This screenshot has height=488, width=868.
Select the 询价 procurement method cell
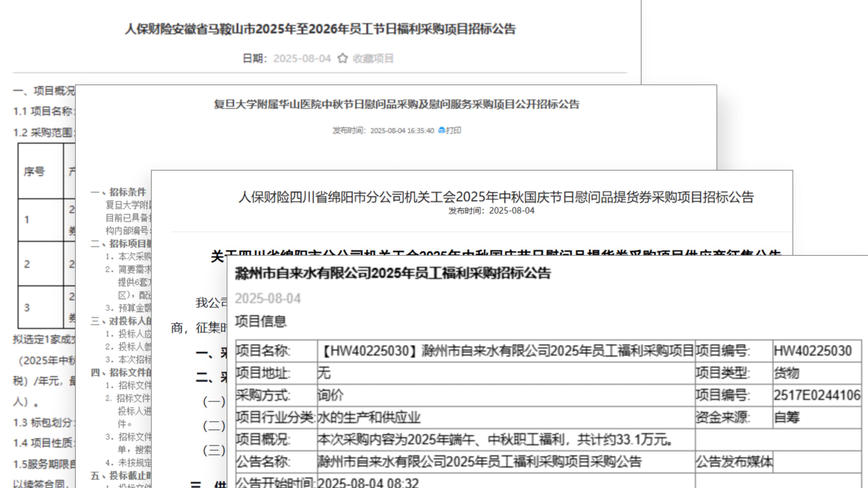pos(330,395)
